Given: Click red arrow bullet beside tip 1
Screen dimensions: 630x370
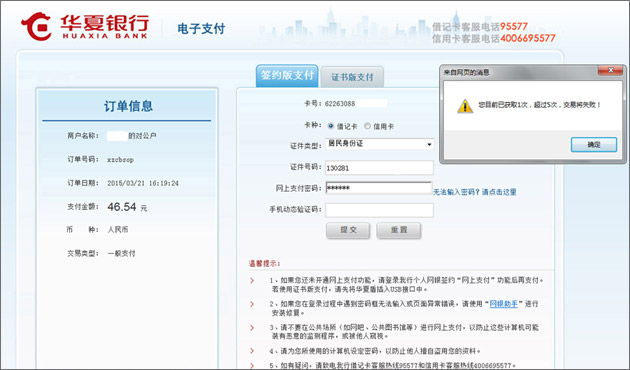Looking at the screenshot, I should pyautogui.click(x=252, y=280).
